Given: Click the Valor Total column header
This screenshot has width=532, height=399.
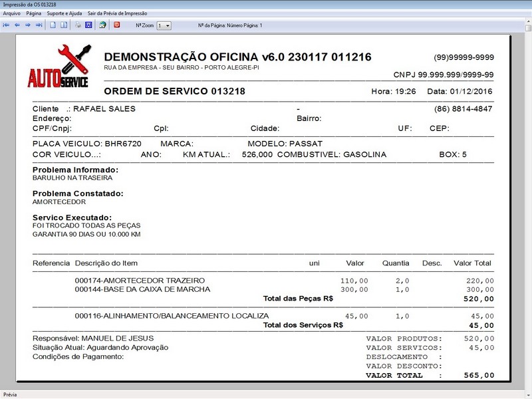Looking at the screenshot, I should click(x=472, y=263).
